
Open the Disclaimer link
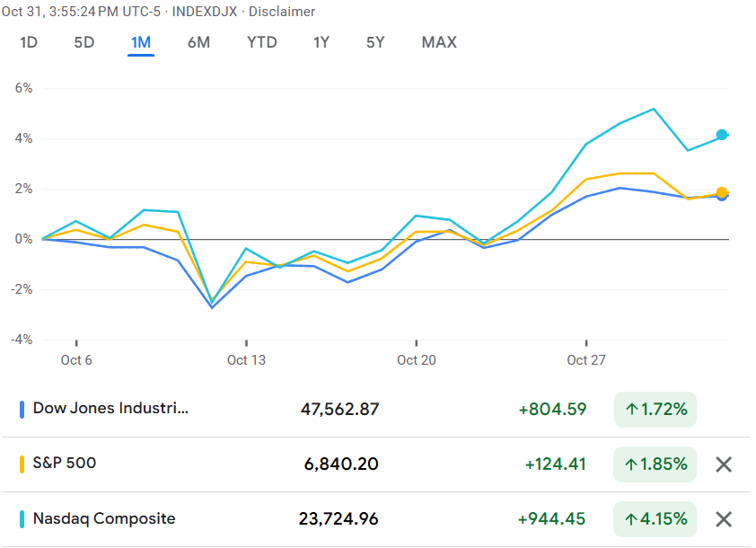click(x=281, y=12)
